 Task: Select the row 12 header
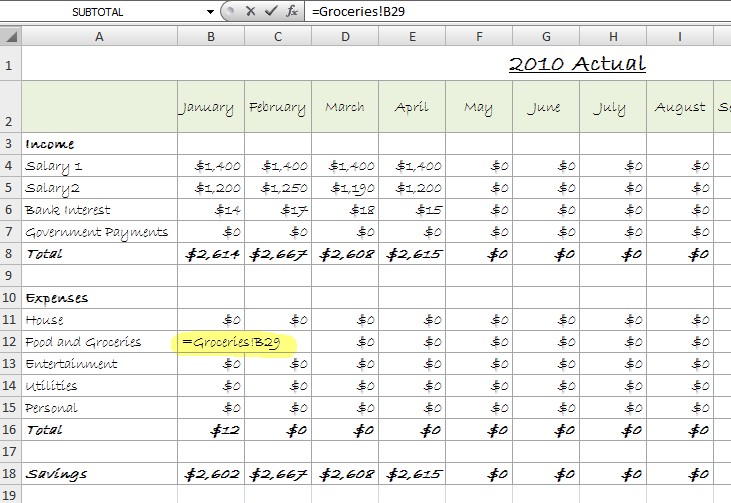point(10,342)
